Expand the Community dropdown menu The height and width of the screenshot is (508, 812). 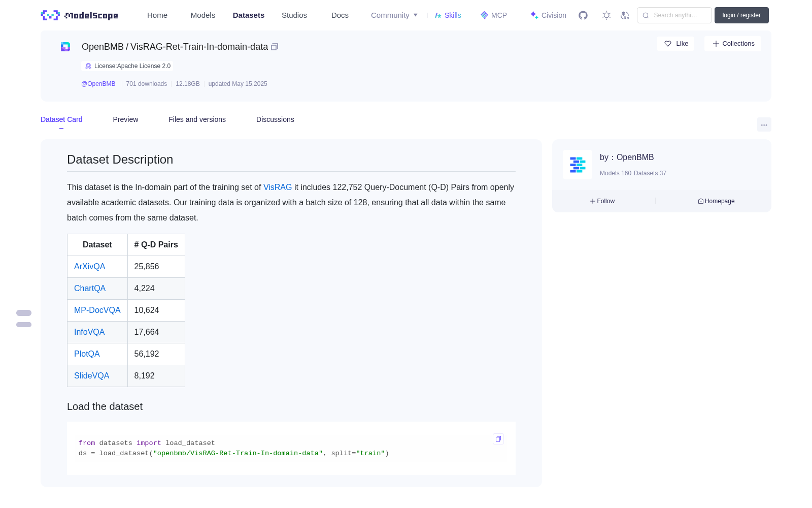[x=394, y=15]
